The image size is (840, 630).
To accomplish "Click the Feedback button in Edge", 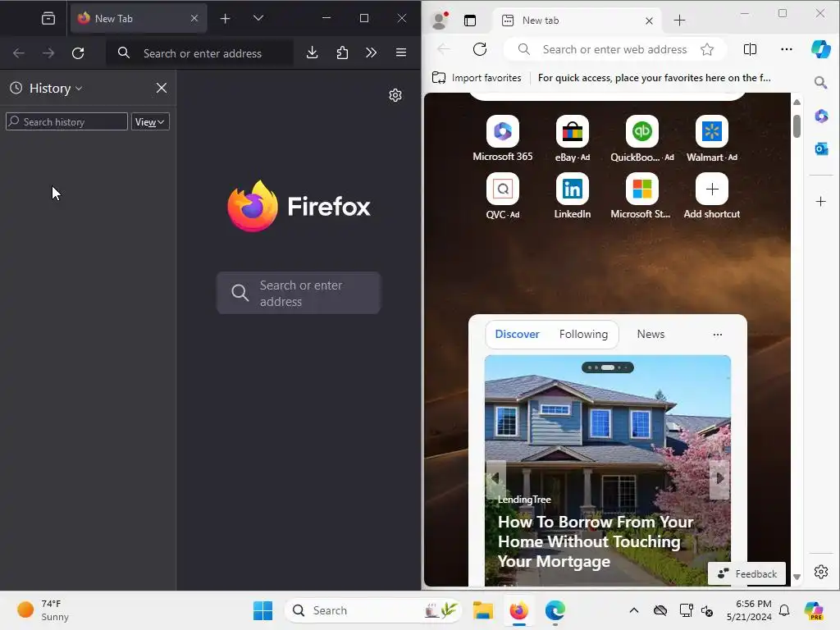I will point(746,573).
